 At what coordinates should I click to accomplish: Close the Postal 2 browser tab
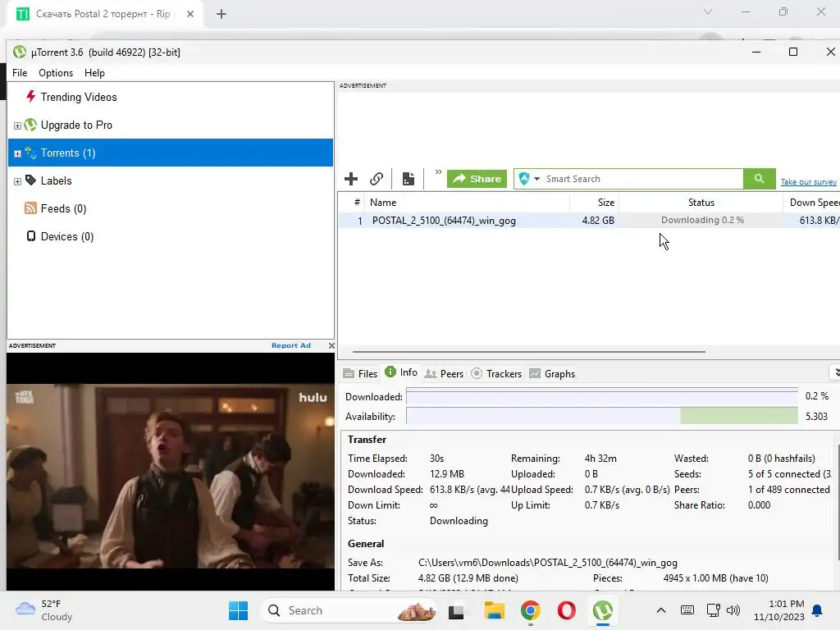pyautogui.click(x=190, y=14)
